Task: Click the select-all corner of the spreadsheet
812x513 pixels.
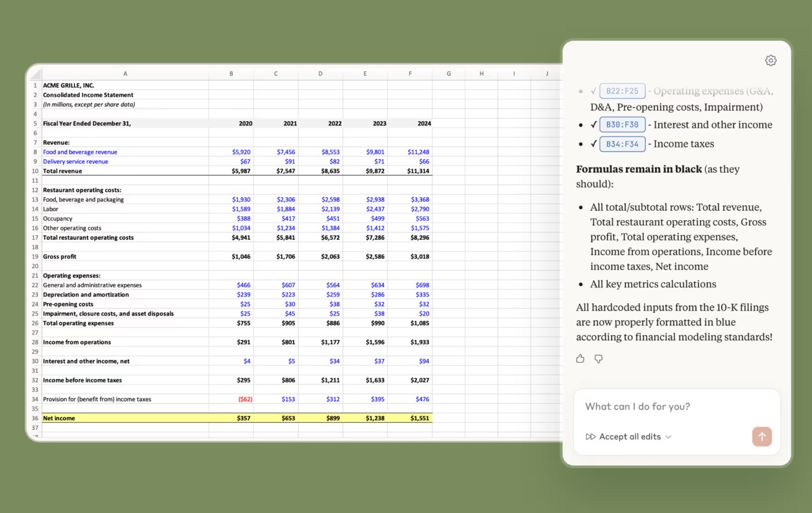Action: click(36, 74)
